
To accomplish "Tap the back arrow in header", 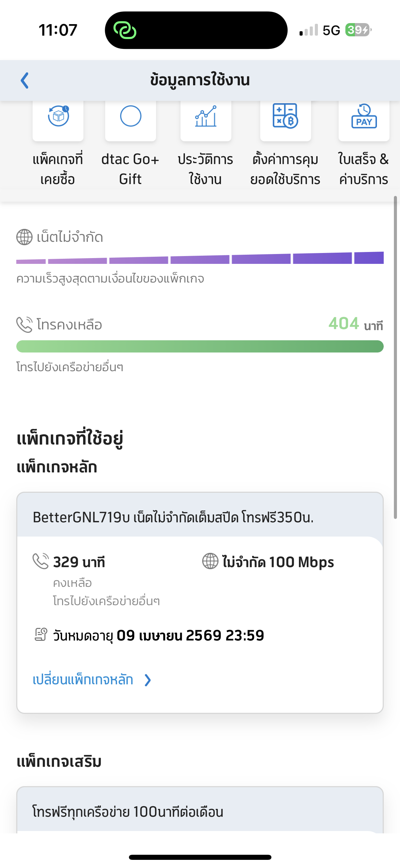I will 24,81.
